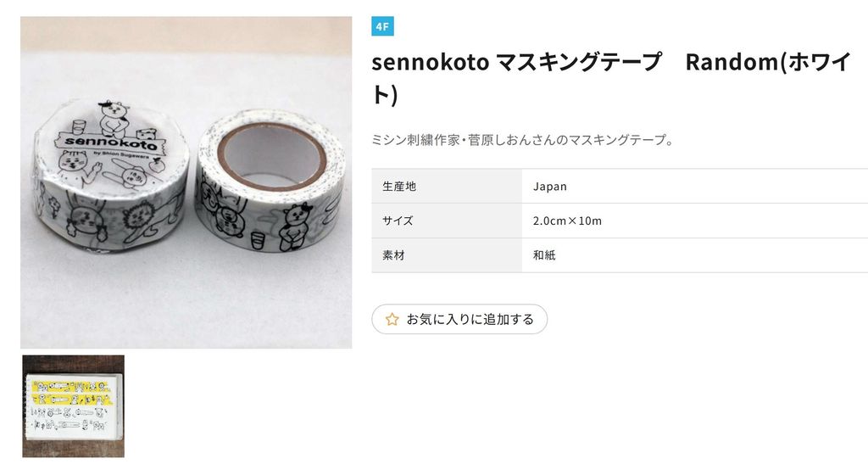This screenshot has width=868, height=464.
Task: Click the 2.0cm×10m size value
Action: [567, 221]
